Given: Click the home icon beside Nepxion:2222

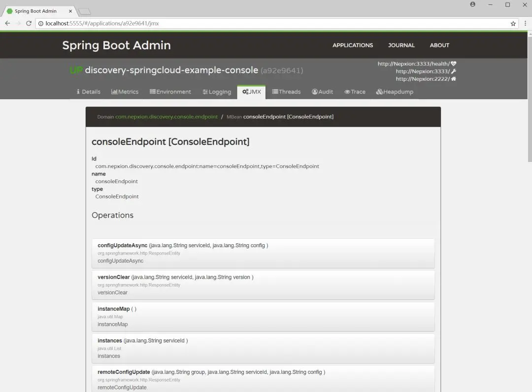Looking at the screenshot, I should 454,79.
